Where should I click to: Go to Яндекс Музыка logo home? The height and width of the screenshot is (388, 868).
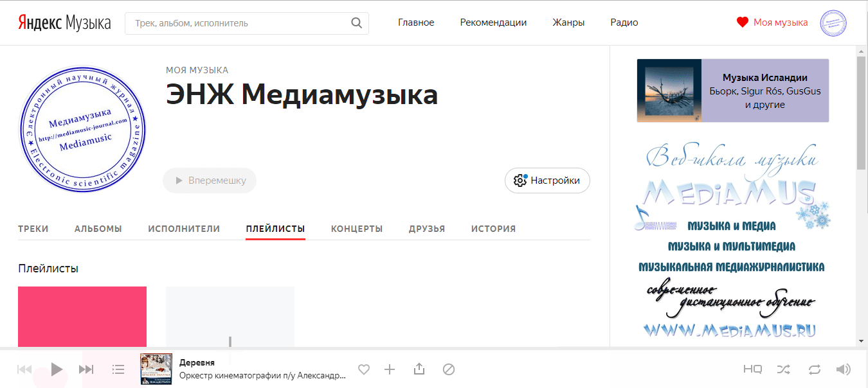tap(64, 23)
